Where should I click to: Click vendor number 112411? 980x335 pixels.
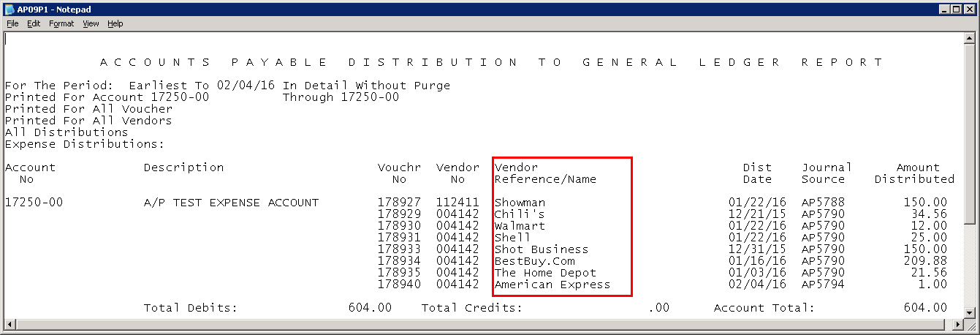coord(457,203)
